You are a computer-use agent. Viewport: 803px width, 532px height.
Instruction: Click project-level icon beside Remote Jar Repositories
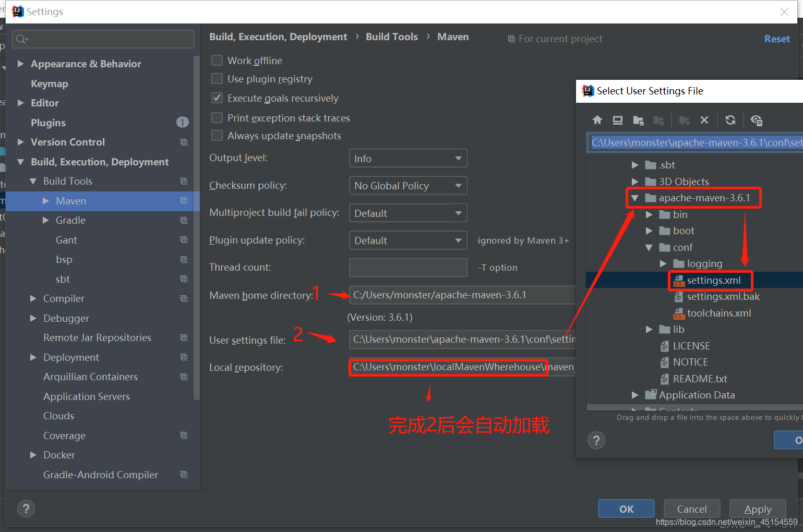184,338
